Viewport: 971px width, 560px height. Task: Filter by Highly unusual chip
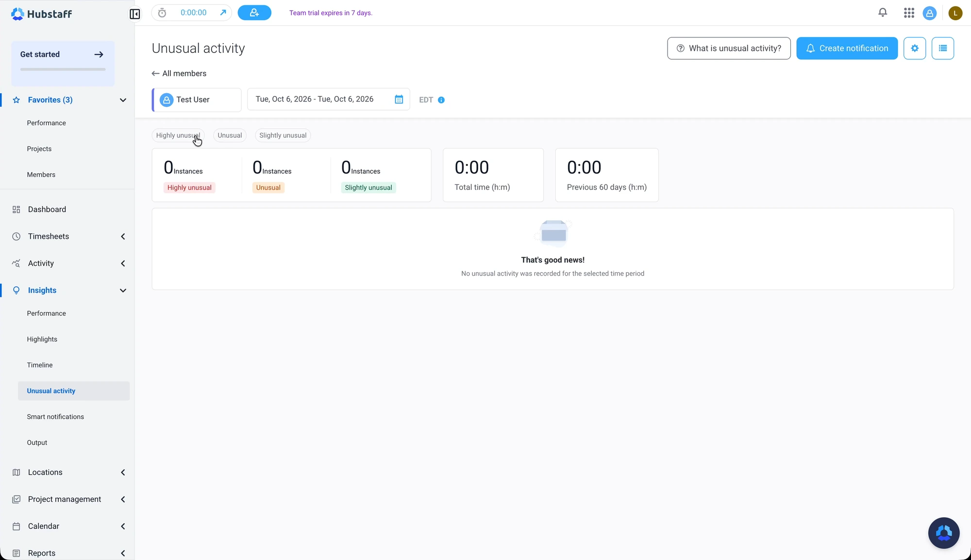pos(178,135)
